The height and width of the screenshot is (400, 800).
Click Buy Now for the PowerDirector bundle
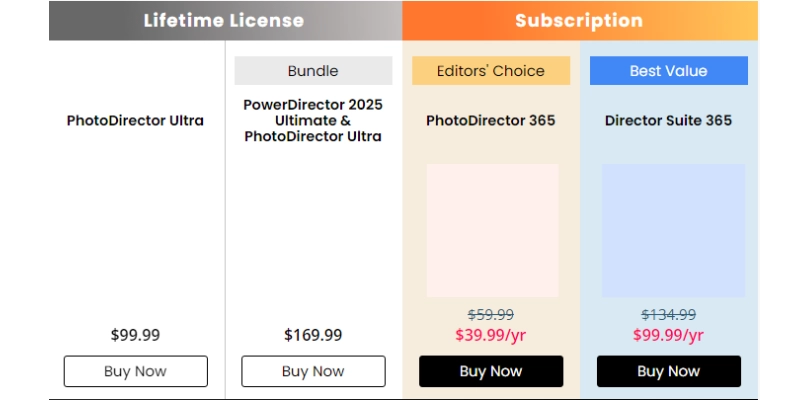[313, 371]
